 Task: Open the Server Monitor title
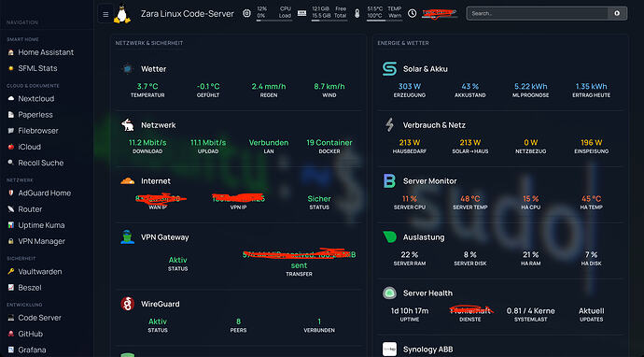pos(429,181)
